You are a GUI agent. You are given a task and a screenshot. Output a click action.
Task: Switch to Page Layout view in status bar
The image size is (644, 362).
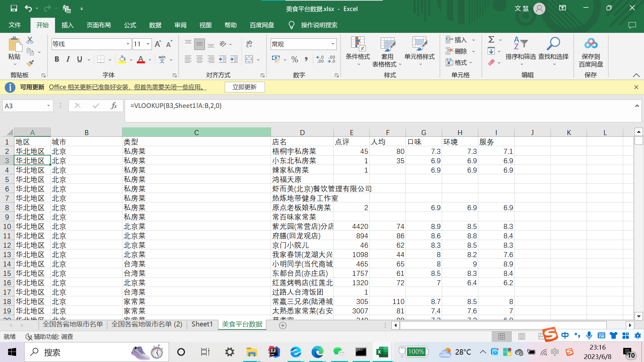[522, 336]
